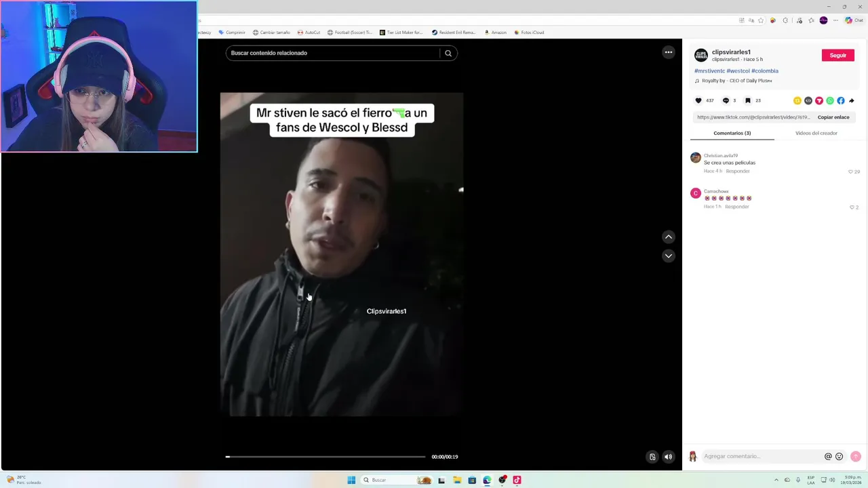Viewport: 868px width, 488px height.
Task: Open the #westcol hashtag link
Action: click(x=738, y=70)
